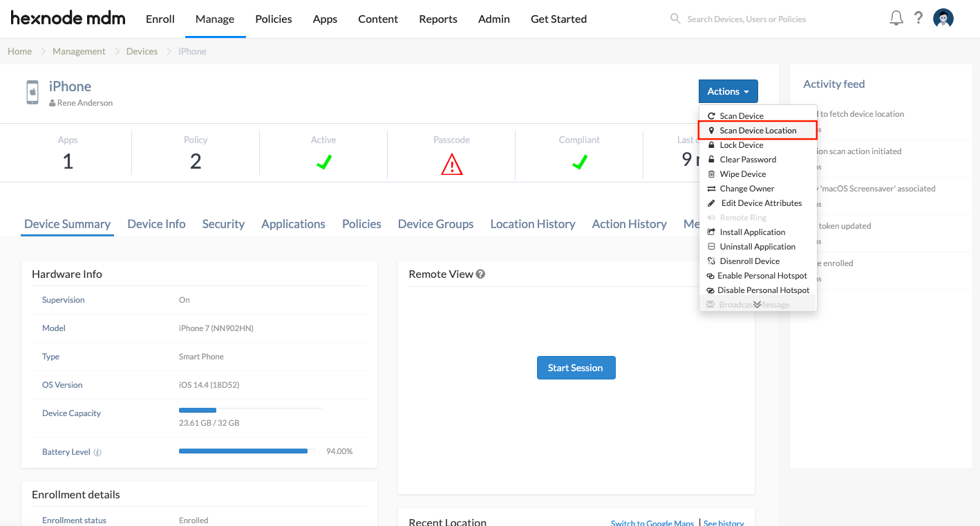Click the Device Capacity progress bar
This screenshot has width=980, height=526.
(250, 411)
